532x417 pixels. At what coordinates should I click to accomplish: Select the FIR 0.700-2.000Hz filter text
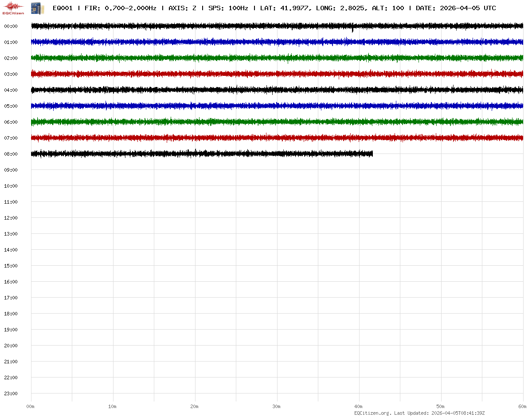120,8
